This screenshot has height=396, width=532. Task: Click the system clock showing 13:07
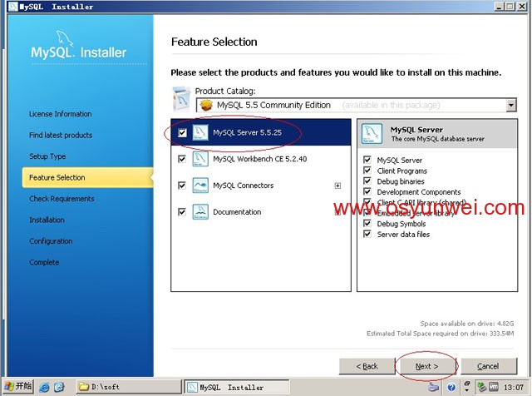point(514,387)
